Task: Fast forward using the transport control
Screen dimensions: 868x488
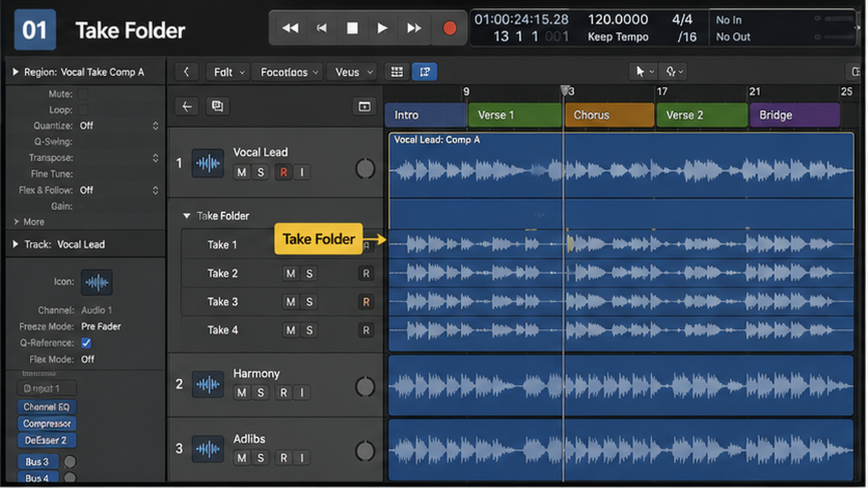Action: point(414,28)
